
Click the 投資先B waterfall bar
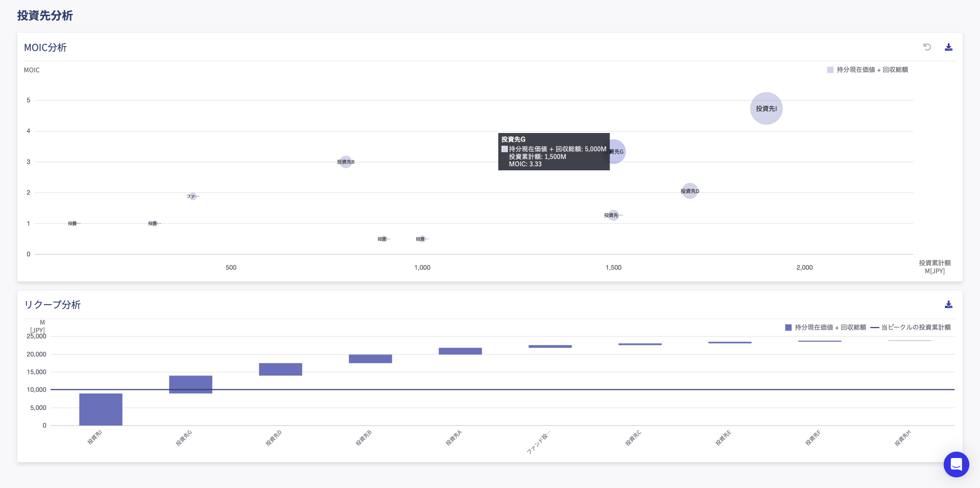point(370,359)
